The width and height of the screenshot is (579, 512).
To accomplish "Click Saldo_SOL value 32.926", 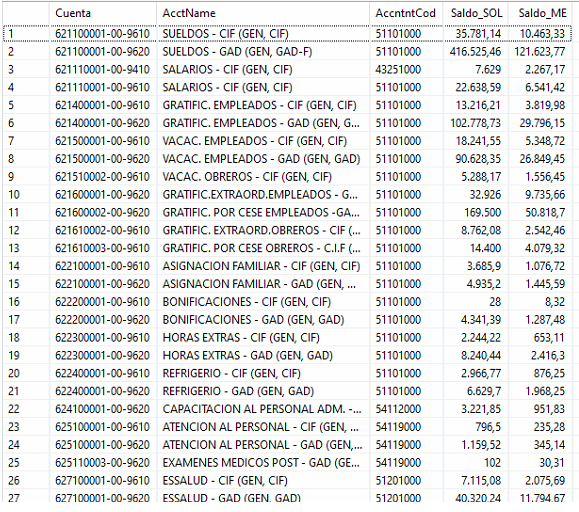I will click(x=476, y=195).
